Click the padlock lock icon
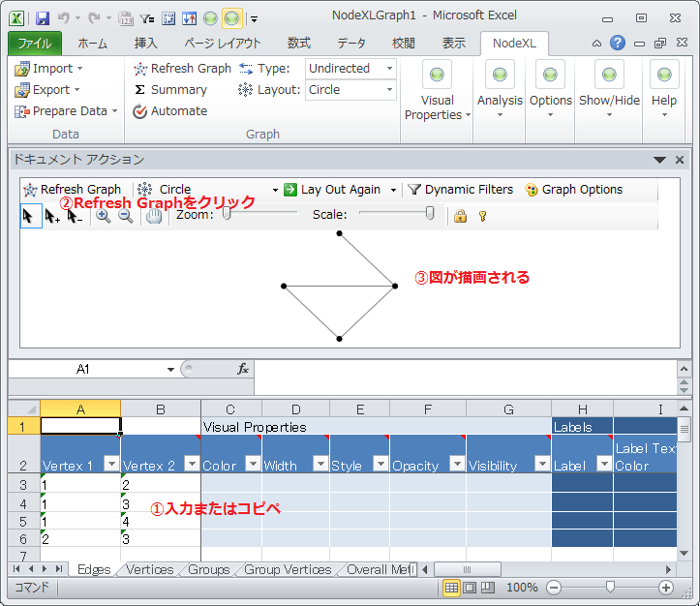The width and height of the screenshot is (700, 606). click(x=460, y=216)
